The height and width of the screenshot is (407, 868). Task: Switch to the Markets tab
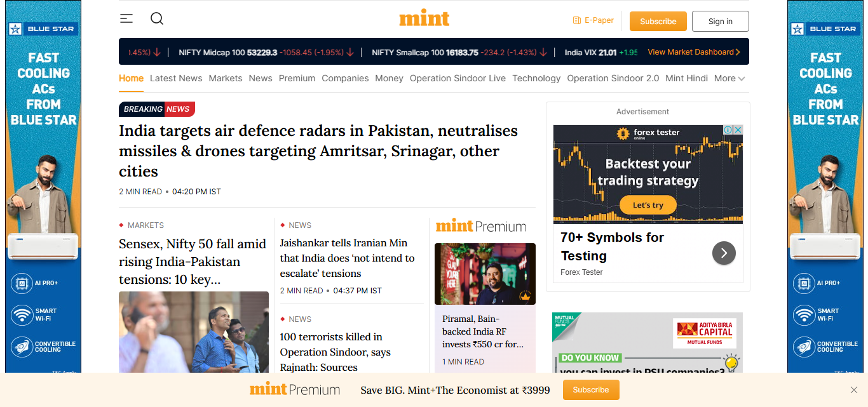pos(226,78)
